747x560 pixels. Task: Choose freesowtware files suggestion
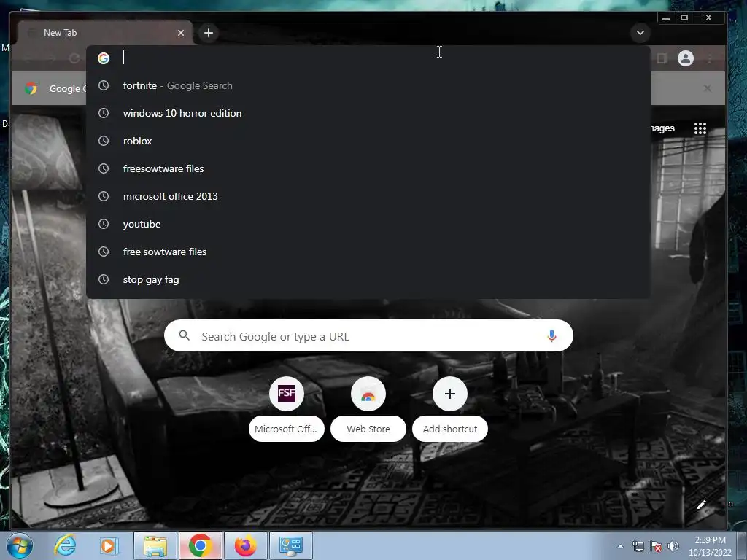point(368,168)
